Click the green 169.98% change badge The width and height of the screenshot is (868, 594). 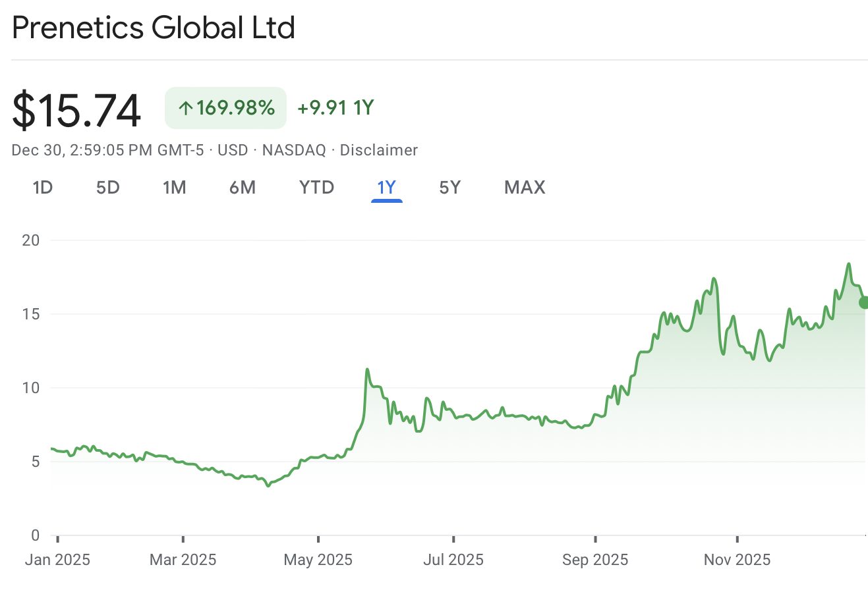click(225, 107)
